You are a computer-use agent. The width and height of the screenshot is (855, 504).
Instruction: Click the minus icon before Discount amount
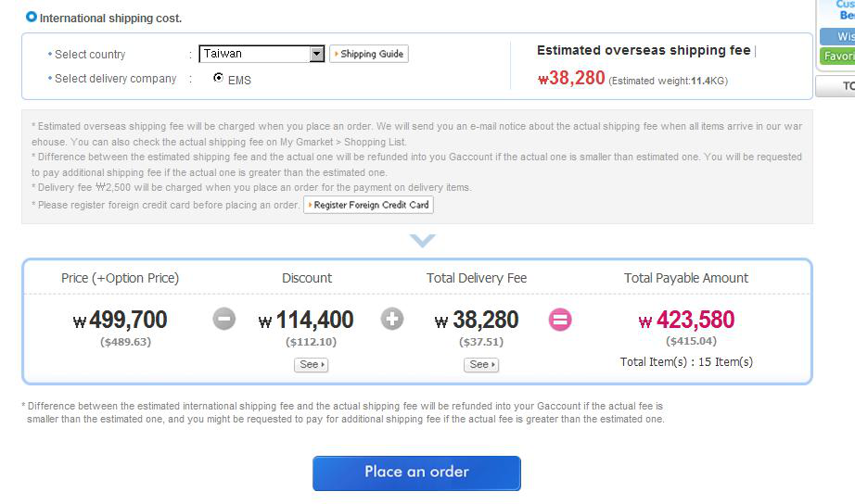point(224,320)
